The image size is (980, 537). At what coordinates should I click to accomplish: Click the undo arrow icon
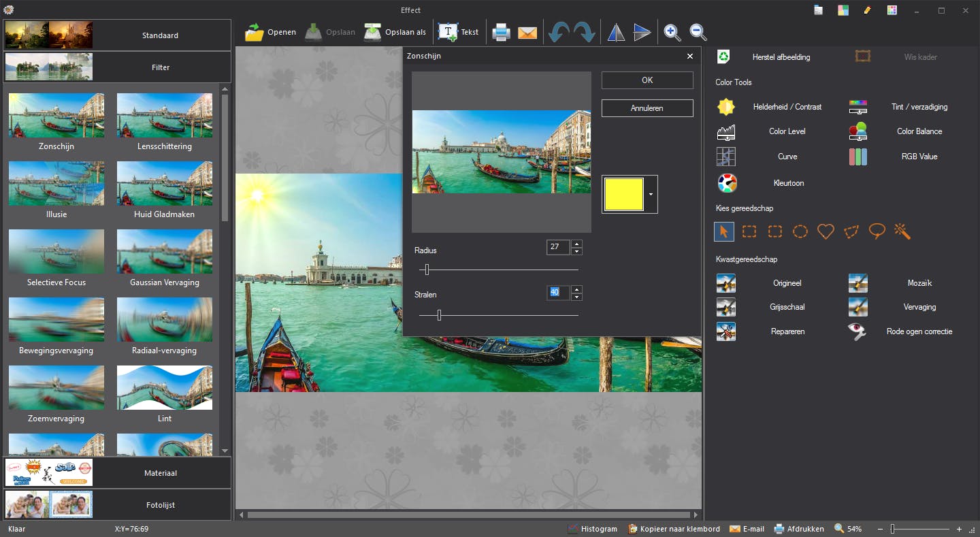click(x=558, y=32)
